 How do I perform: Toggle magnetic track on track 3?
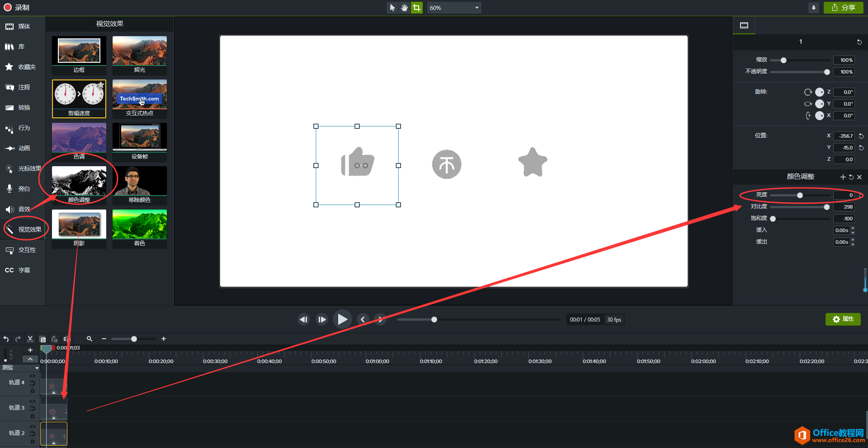click(x=32, y=409)
